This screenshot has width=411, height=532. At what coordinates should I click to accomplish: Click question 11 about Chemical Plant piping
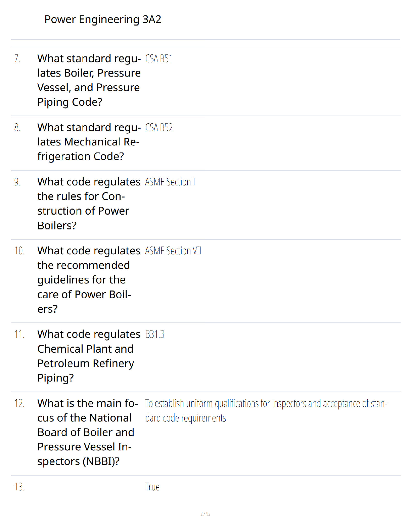[x=89, y=356]
